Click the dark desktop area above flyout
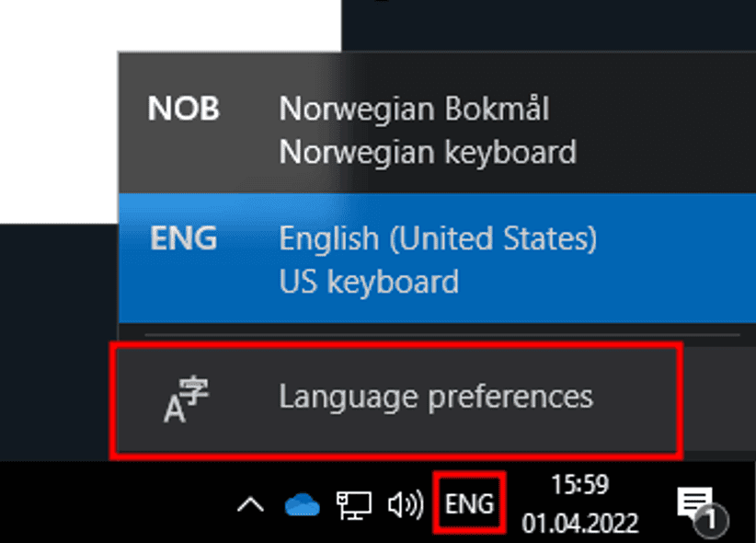Screen dimensions: 756x543 coord(552,23)
